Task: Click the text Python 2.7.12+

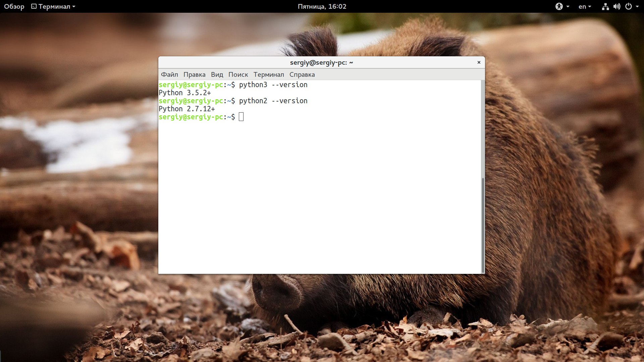Action: 187,109
